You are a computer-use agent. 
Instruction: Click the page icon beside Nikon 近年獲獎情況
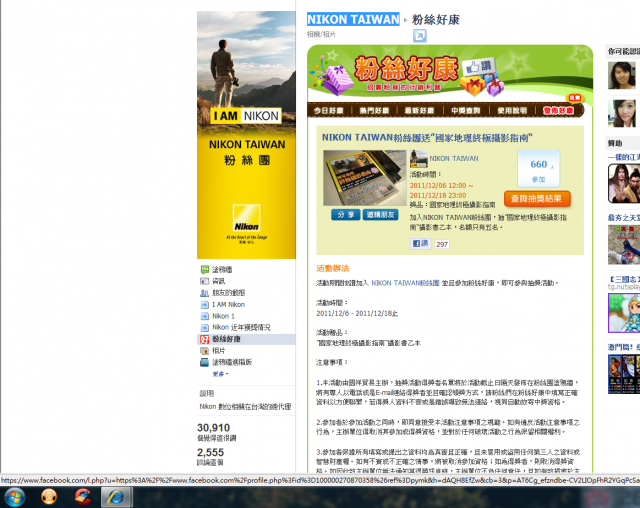(x=204, y=328)
